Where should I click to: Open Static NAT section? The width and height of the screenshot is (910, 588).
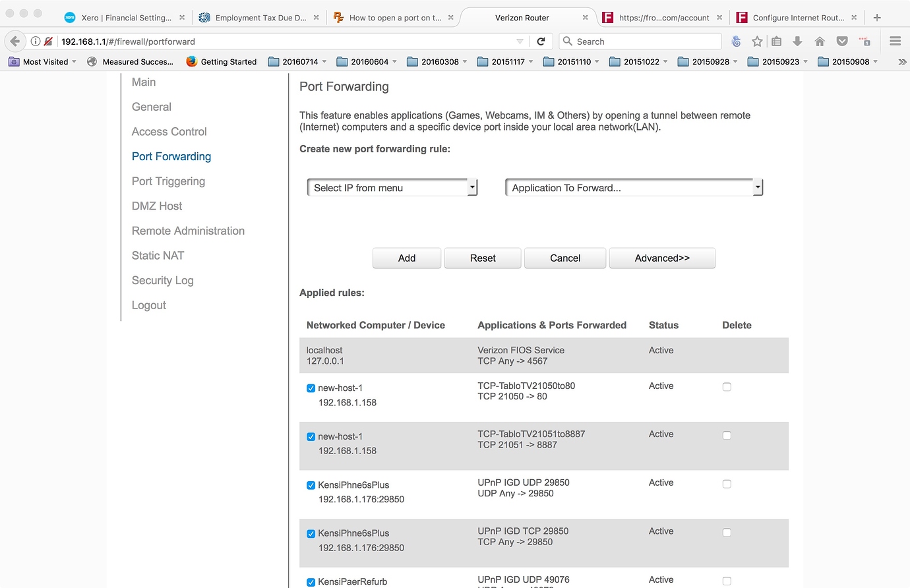point(158,256)
